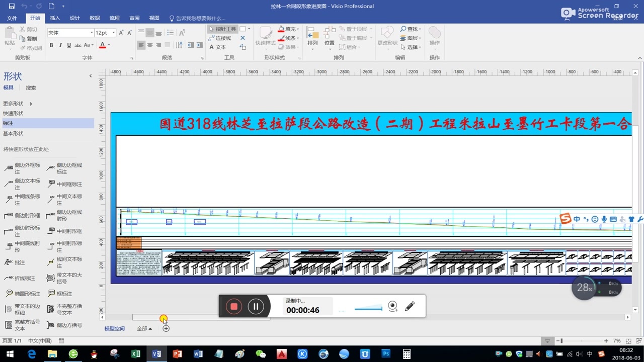Click the 模型空间 page tab

click(114, 329)
